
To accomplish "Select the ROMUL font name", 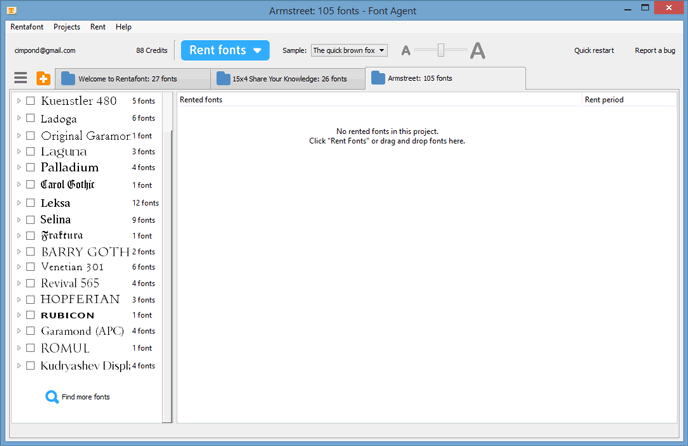I will point(65,348).
